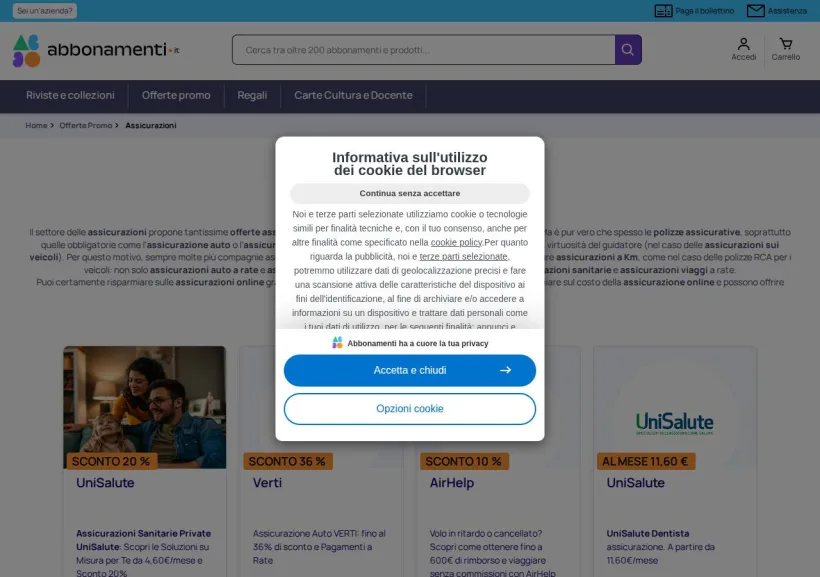The width and height of the screenshot is (820, 577).
Task: Click the Sei un'azienda? button
Action: tap(44, 10)
